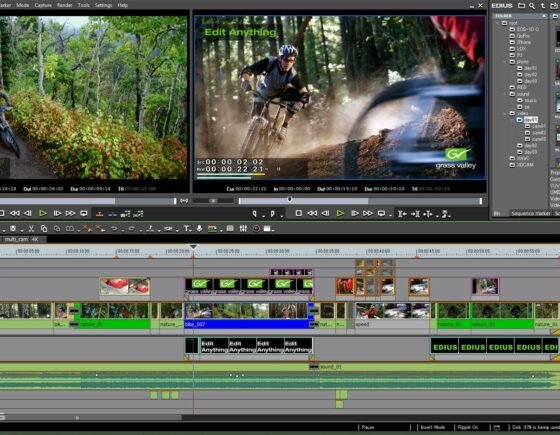Open the Tools menu
The image size is (560, 435).
pyautogui.click(x=84, y=5)
